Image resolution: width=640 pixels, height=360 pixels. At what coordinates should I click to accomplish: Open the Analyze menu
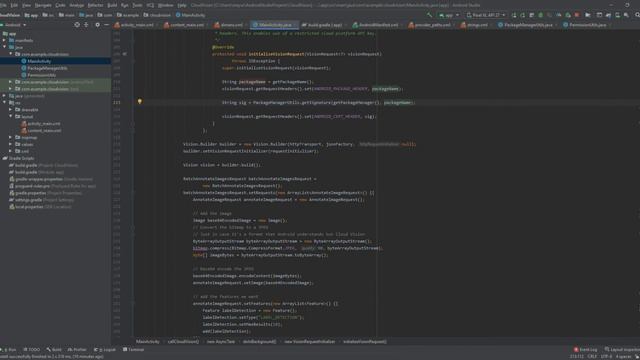coord(77,5)
